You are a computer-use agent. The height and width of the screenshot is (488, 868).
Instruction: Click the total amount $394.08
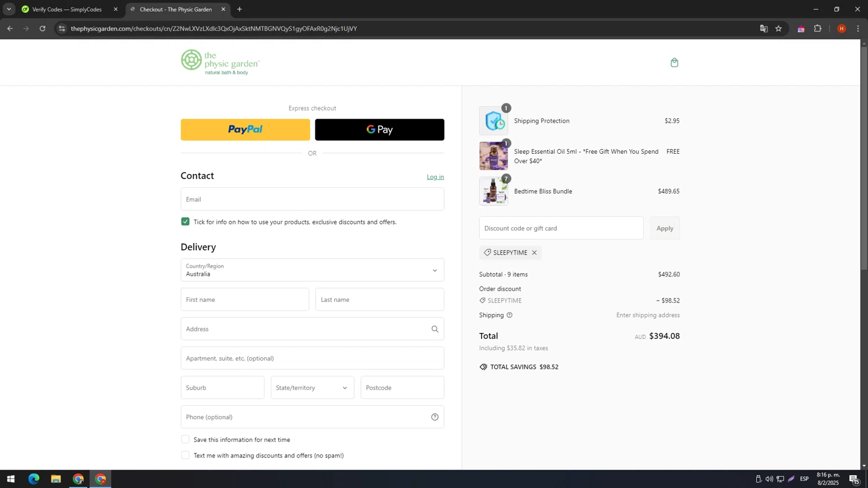pos(664,336)
